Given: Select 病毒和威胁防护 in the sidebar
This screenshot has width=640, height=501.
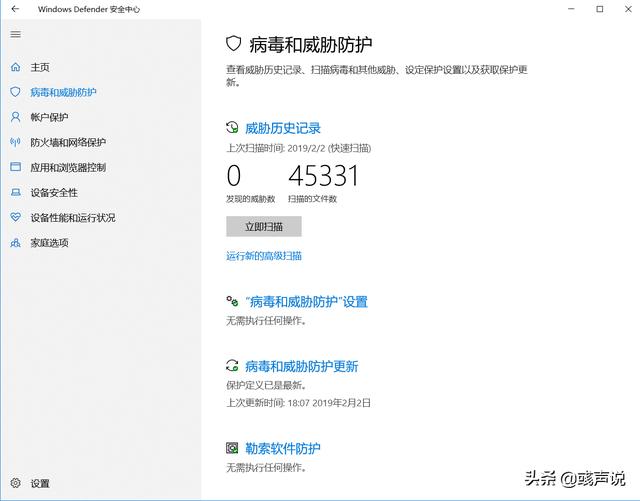Looking at the screenshot, I should pyautogui.click(x=63, y=92).
